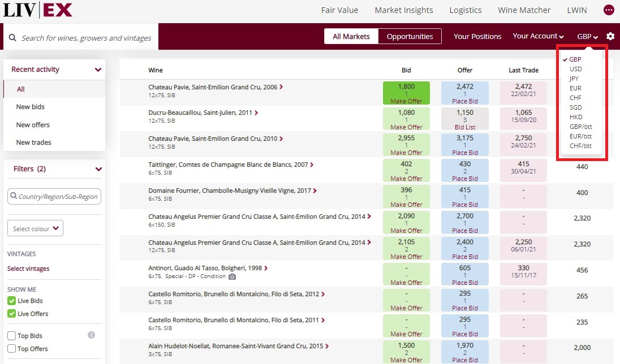Choose USD in the currency list

click(575, 69)
